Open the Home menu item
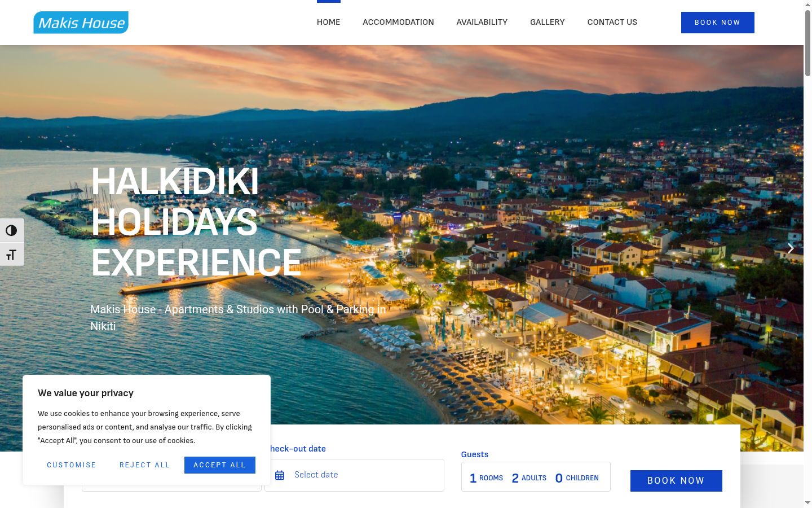The image size is (812, 508). coord(328,22)
